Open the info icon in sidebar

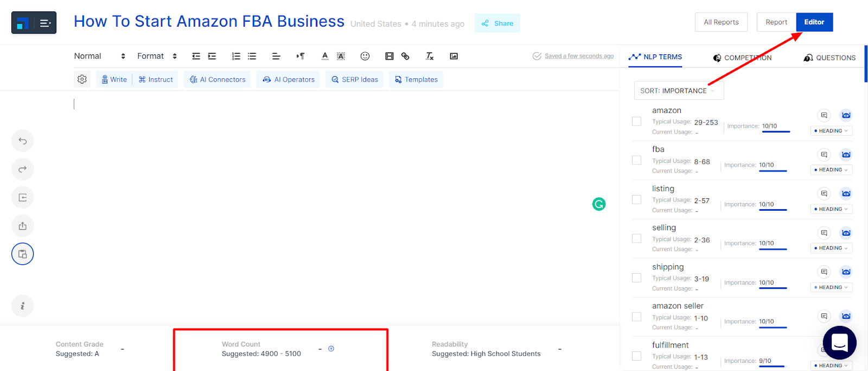23,306
